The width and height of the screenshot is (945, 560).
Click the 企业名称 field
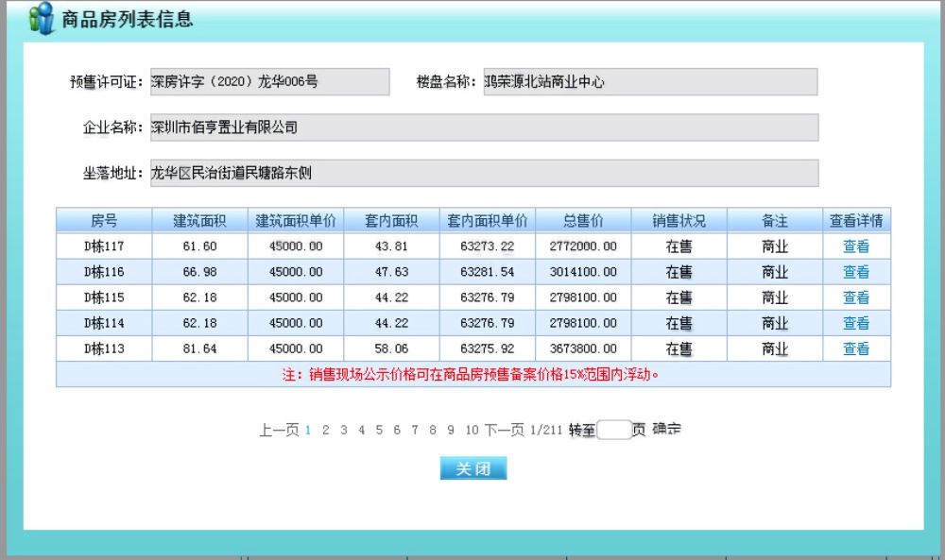tap(485, 127)
